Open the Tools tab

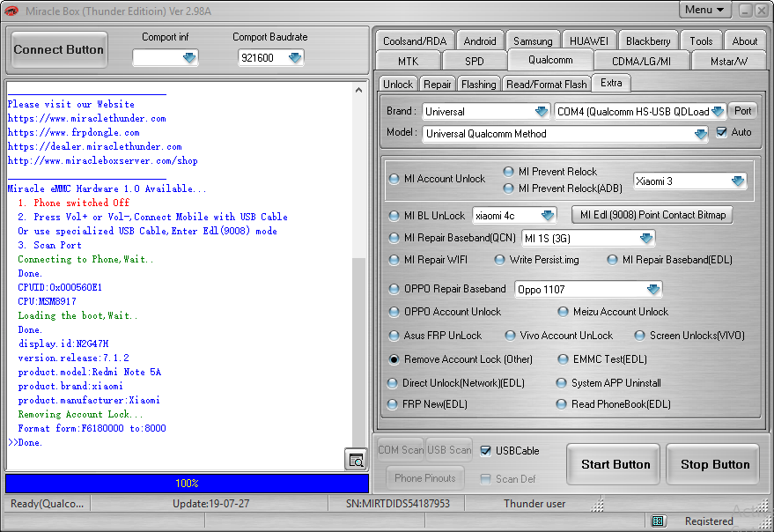(x=701, y=41)
